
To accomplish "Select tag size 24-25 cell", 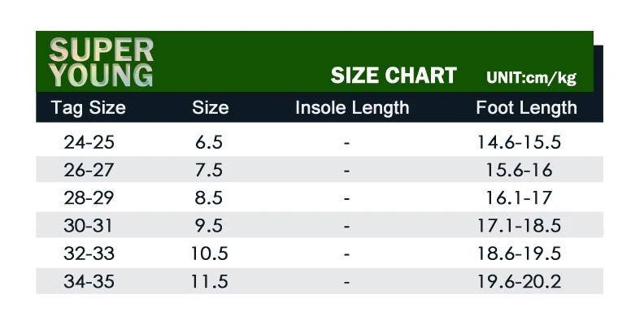I will pyautogui.click(x=89, y=142).
